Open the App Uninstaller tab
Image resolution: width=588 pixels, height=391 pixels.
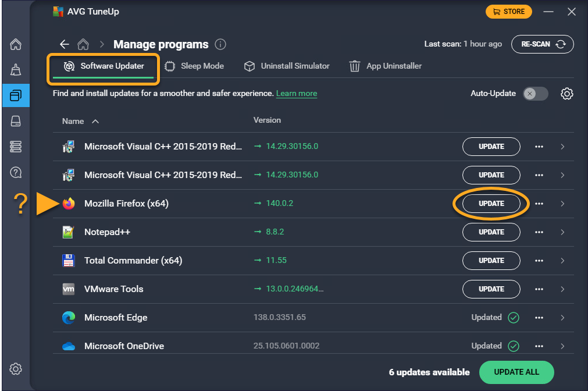(x=386, y=66)
